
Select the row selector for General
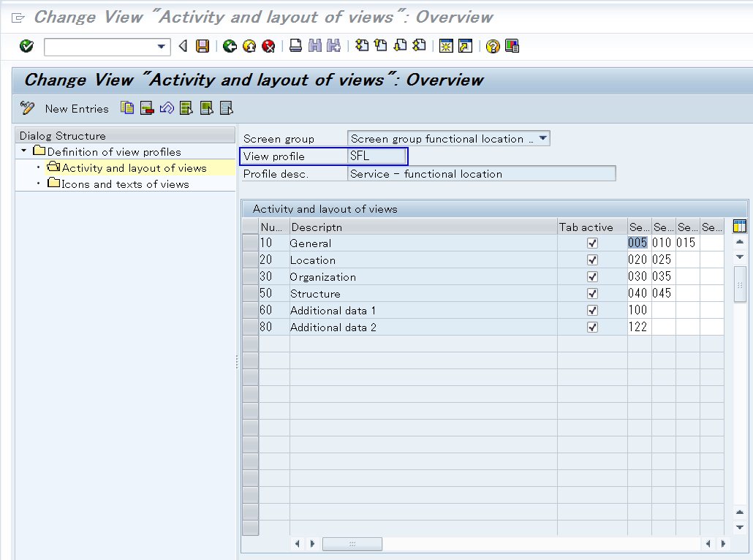[x=250, y=243]
